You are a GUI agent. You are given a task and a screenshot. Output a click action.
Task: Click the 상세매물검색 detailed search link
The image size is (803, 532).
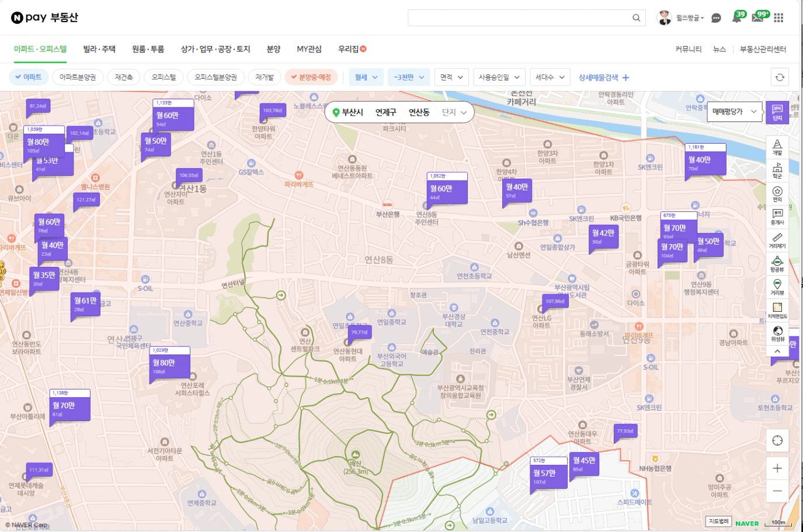coord(603,77)
